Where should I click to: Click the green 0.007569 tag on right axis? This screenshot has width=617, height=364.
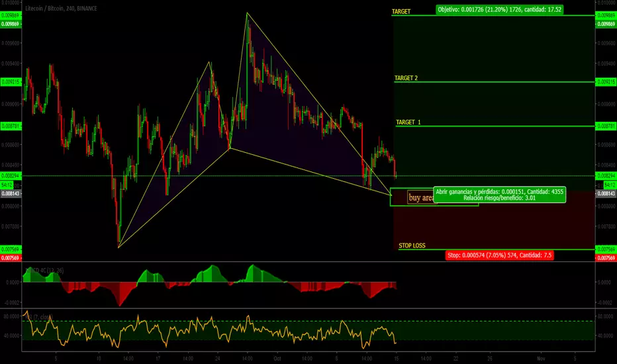click(606, 250)
